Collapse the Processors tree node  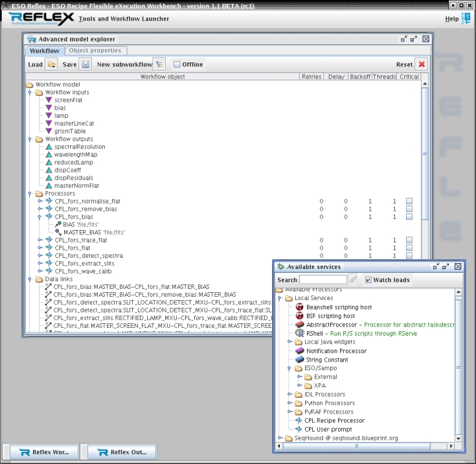click(30, 194)
